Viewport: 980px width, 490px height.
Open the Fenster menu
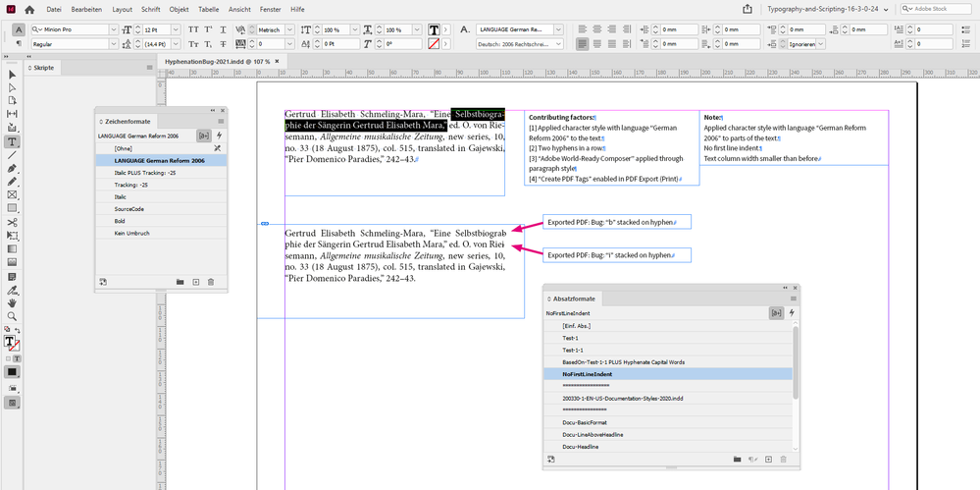coord(270,9)
